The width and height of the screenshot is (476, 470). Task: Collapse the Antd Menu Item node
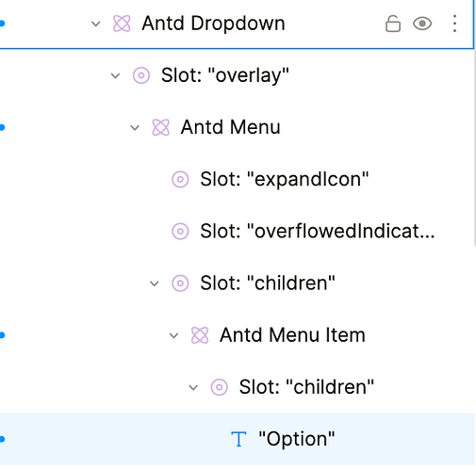173,335
